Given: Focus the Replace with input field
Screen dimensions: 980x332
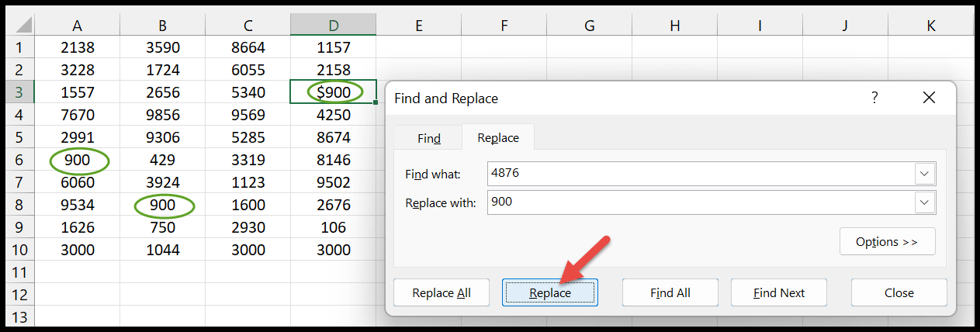Looking at the screenshot, I should click(701, 203).
